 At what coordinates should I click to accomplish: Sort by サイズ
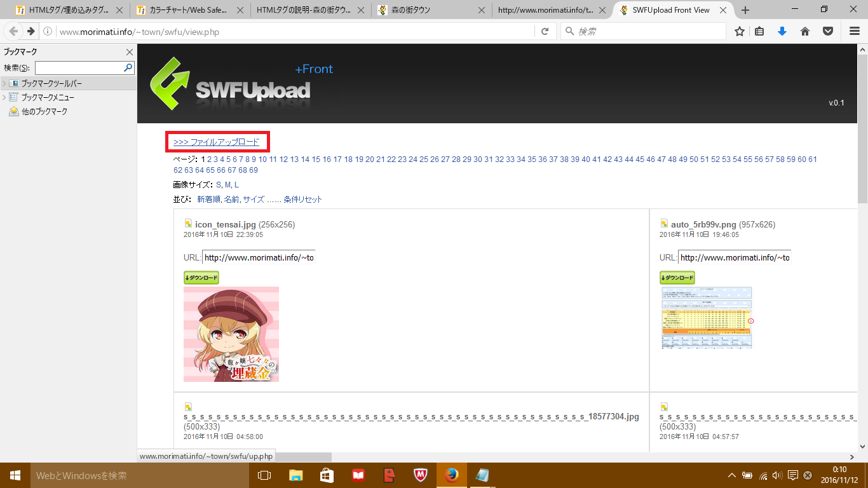tap(254, 200)
